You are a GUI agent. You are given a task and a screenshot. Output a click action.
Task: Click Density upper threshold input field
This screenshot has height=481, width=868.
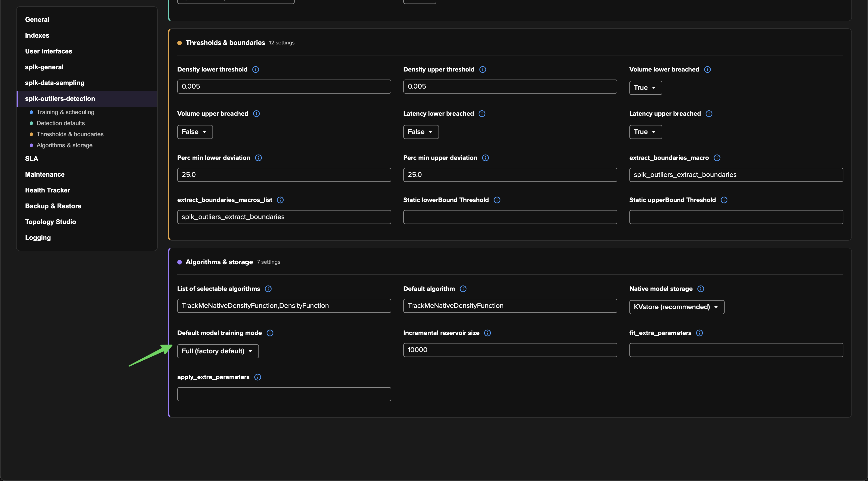tap(510, 87)
